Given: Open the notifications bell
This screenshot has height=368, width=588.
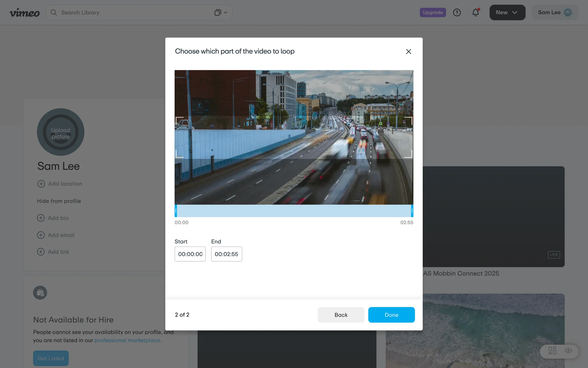Looking at the screenshot, I should 475,13.
